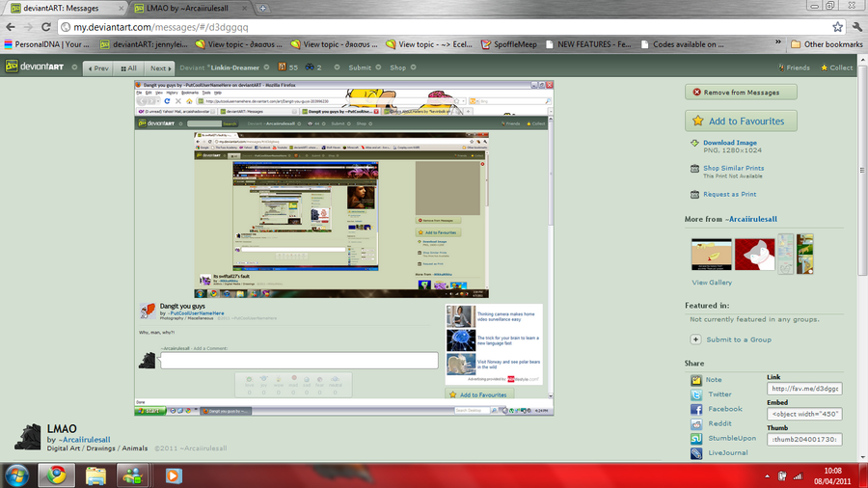Viewport: 868px width, 488px height.
Task: Open the Chrome wrench menu
Action: (857, 27)
